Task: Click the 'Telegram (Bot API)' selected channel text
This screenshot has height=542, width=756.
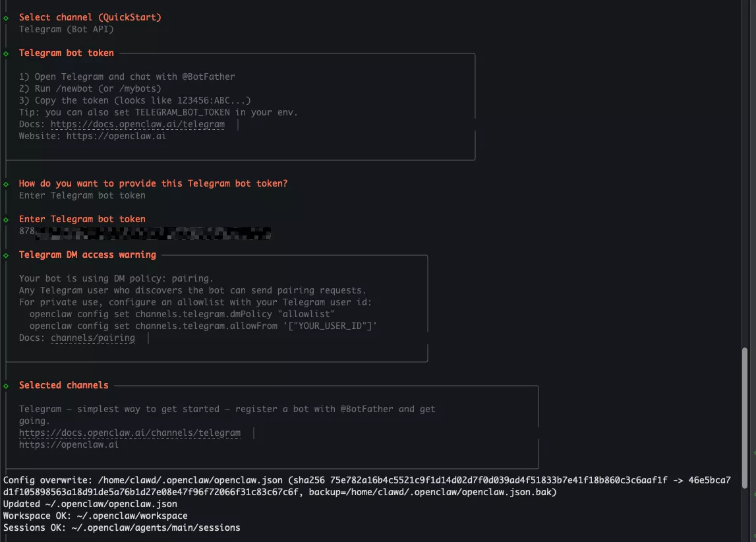Action: pos(66,30)
